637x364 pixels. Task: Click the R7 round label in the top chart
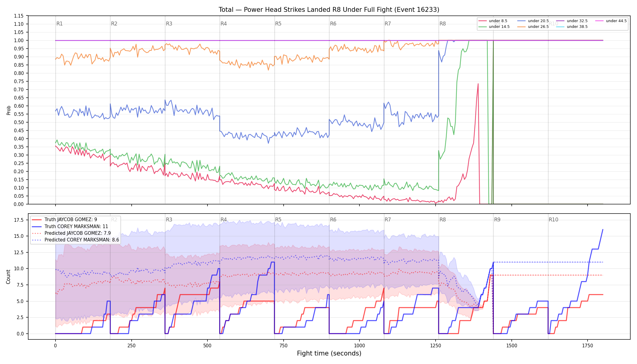coord(388,24)
